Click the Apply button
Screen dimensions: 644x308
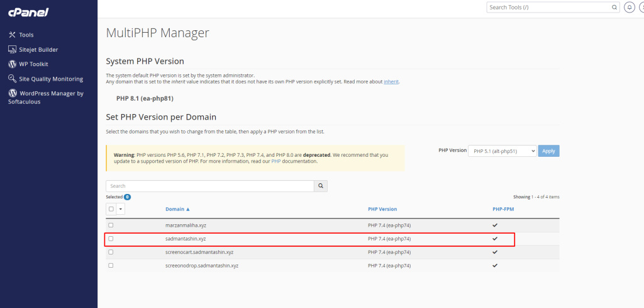[548, 151]
